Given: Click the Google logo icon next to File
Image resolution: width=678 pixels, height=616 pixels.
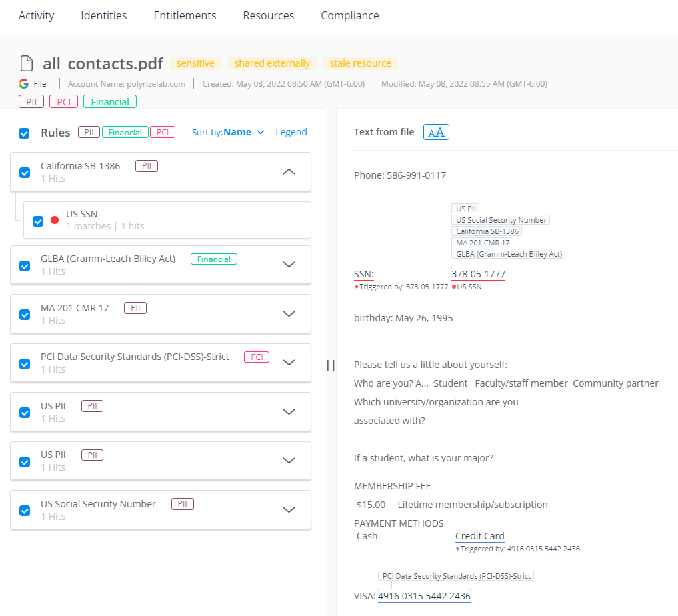Looking at the screenshot, I should point(24,84).
